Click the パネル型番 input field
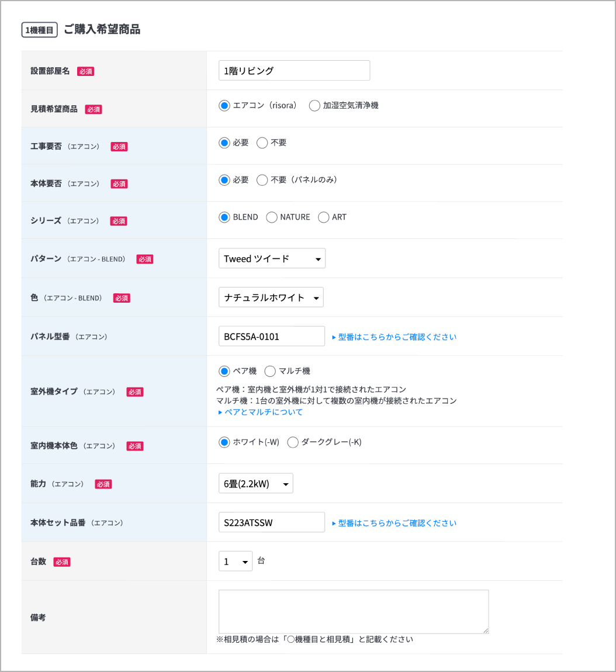 pyautogui.click(x=271, y=337)
